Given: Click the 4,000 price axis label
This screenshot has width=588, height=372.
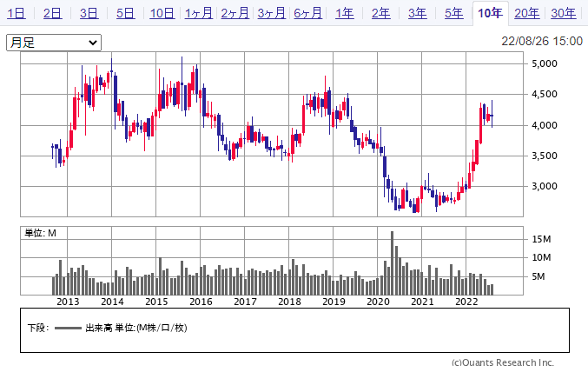Looking at the screenshot, I should (545, 125).
